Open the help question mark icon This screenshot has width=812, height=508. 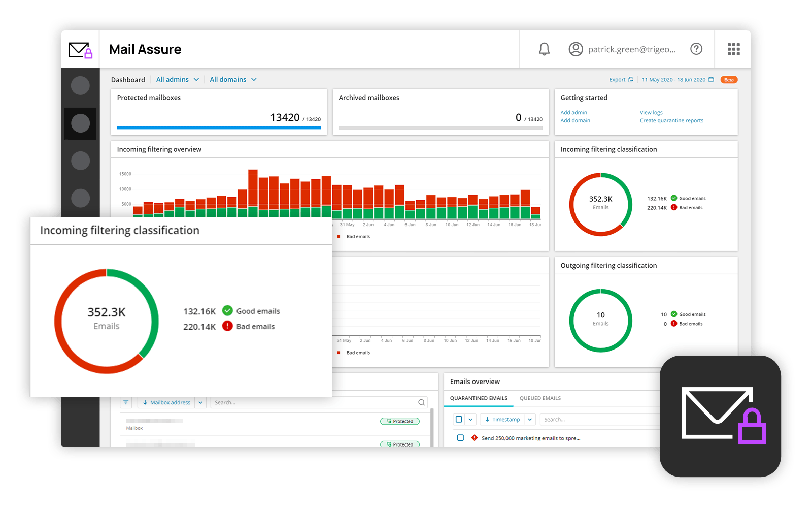point(696,49)
